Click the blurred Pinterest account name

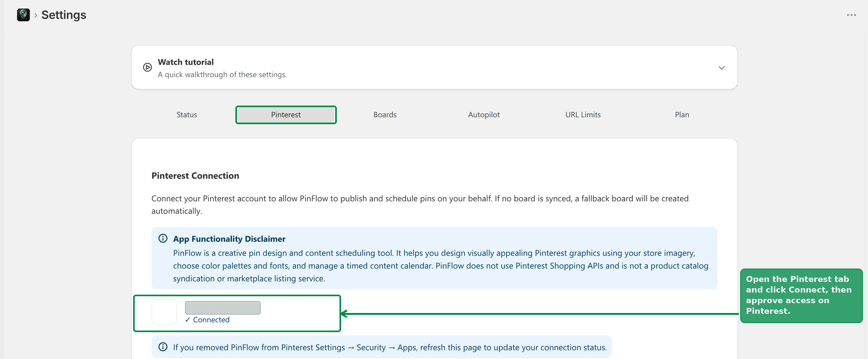[223, 307]
